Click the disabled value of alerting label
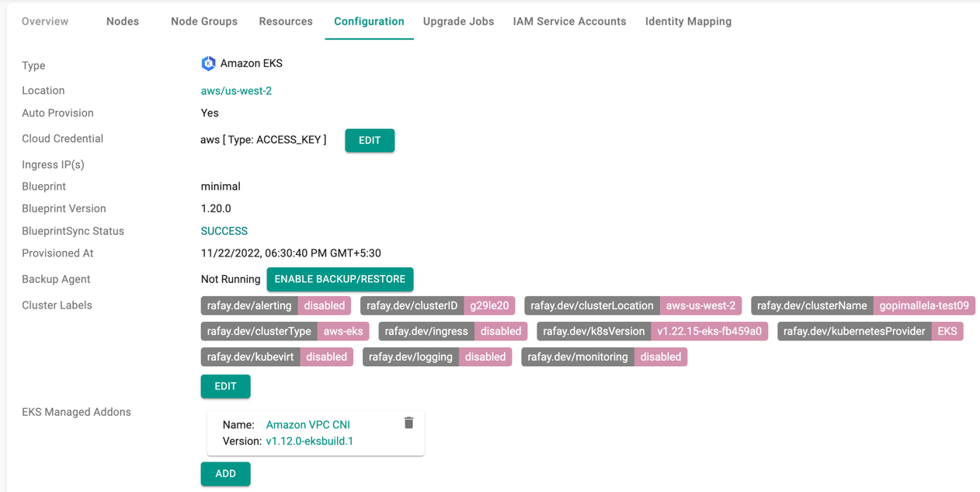The height and width of the screenshot is (492, 980). [x=325, y=305]
